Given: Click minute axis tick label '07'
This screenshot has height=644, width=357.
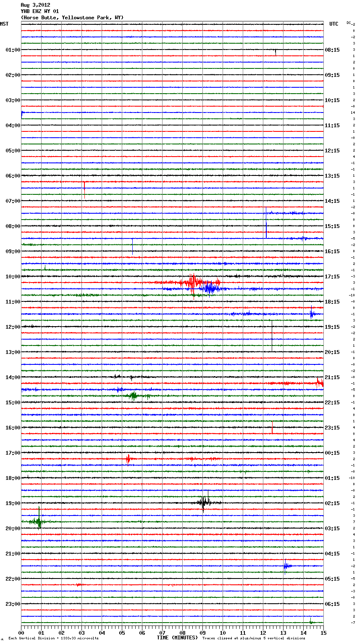Looking at the screenshot, I should click(162, 633).
